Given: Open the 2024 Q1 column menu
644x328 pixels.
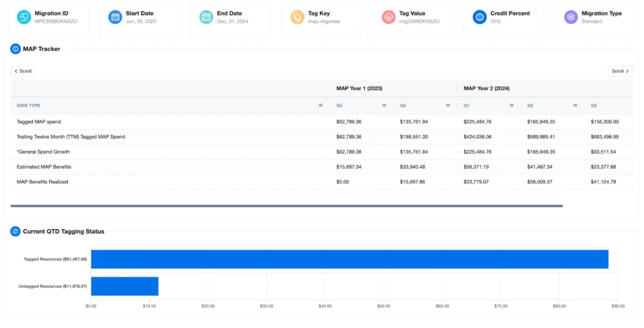Looking at the screenshot, I should pos(511,106).
